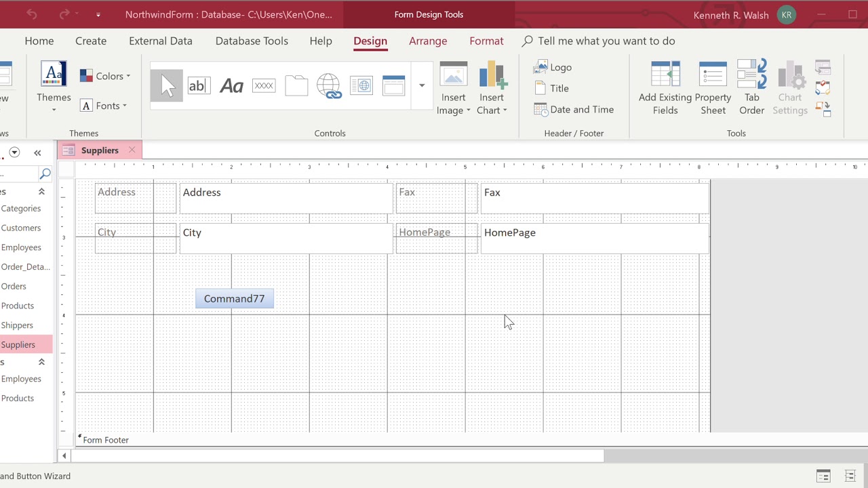The image size is (868, 488).
Task: Select the Tab Control tool
Action: pos(296,86)
